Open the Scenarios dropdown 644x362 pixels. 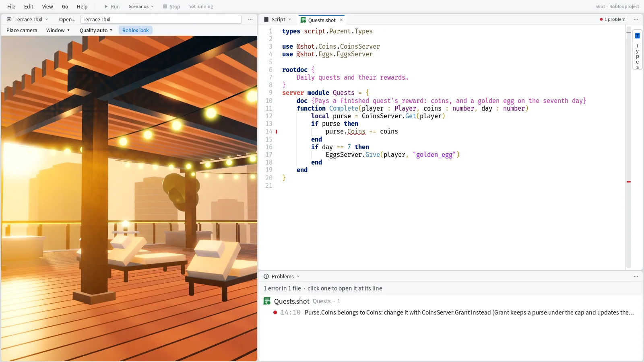click(141, 6)
